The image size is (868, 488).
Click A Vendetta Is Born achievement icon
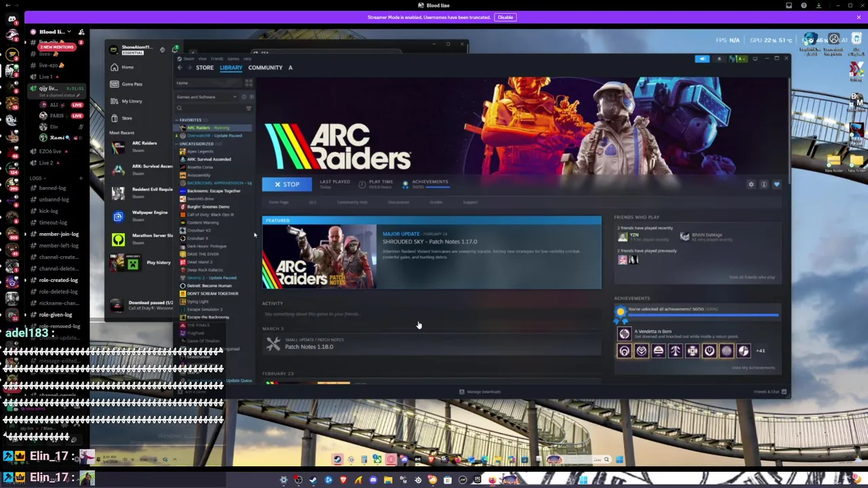coord(624,333)
